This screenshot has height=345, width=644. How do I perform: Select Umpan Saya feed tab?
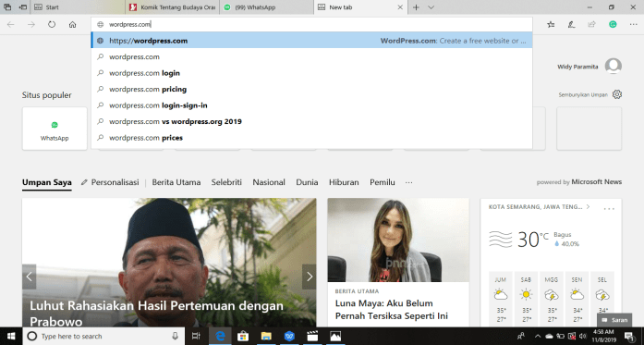[x=47, y=182]
